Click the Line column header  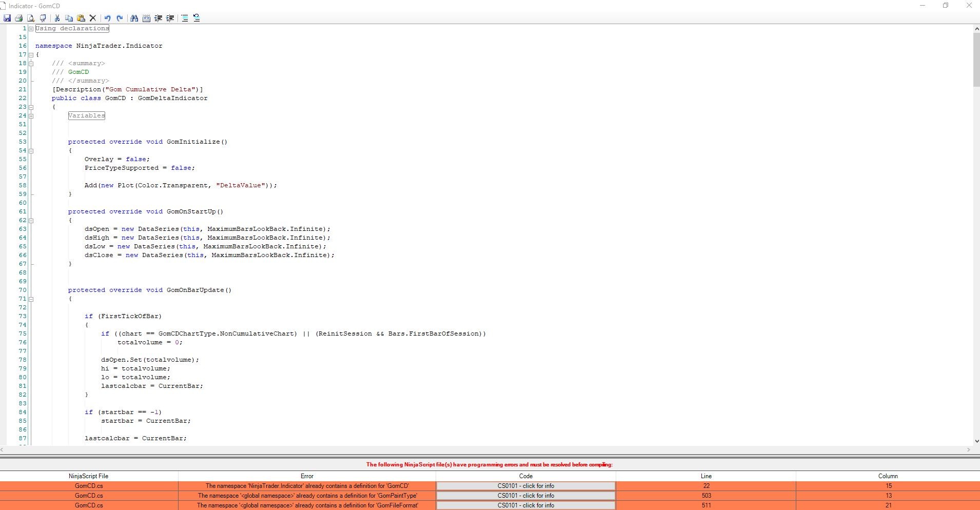coord(706,476)
